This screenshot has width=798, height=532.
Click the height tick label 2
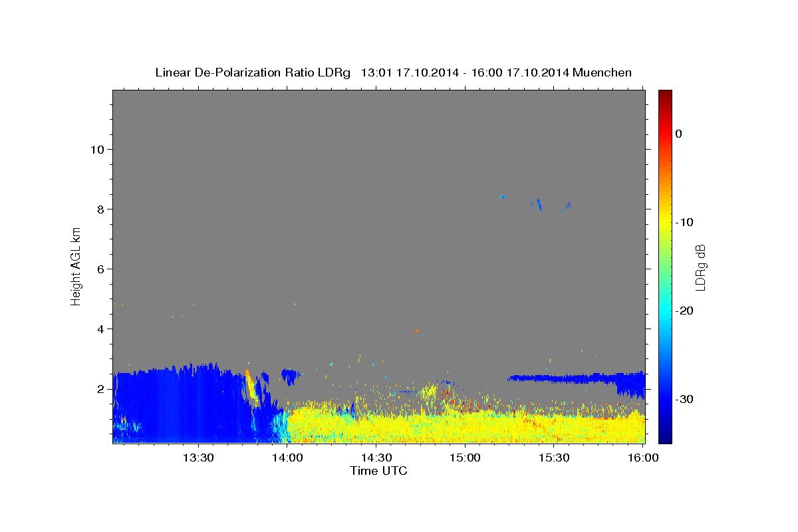[100, 389]
